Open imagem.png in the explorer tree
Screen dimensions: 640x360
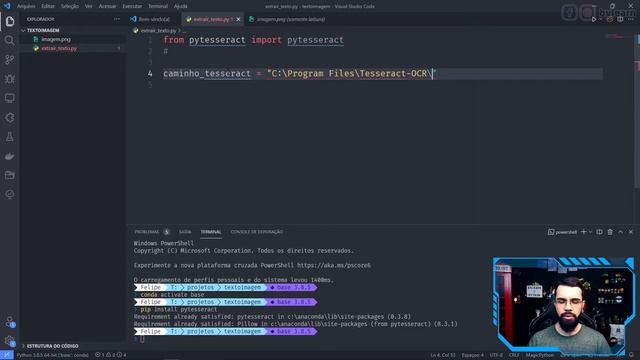[56, 39]
